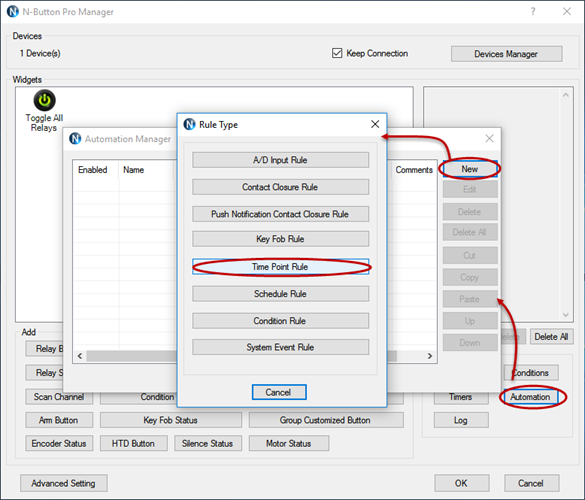Open the Automation manager
Image resolution: width=585 pixels, height=500 pixels.
(x=531, y=397)
